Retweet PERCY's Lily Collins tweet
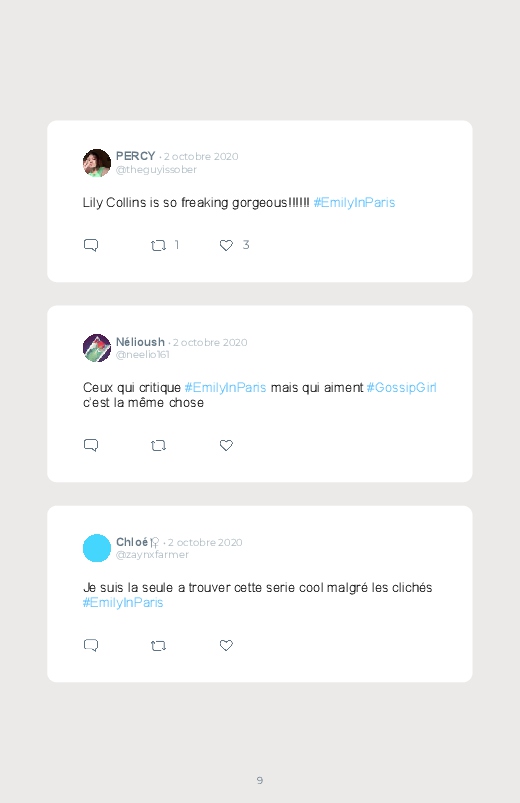This screenshot has width=520, height=803. (158, 246)
